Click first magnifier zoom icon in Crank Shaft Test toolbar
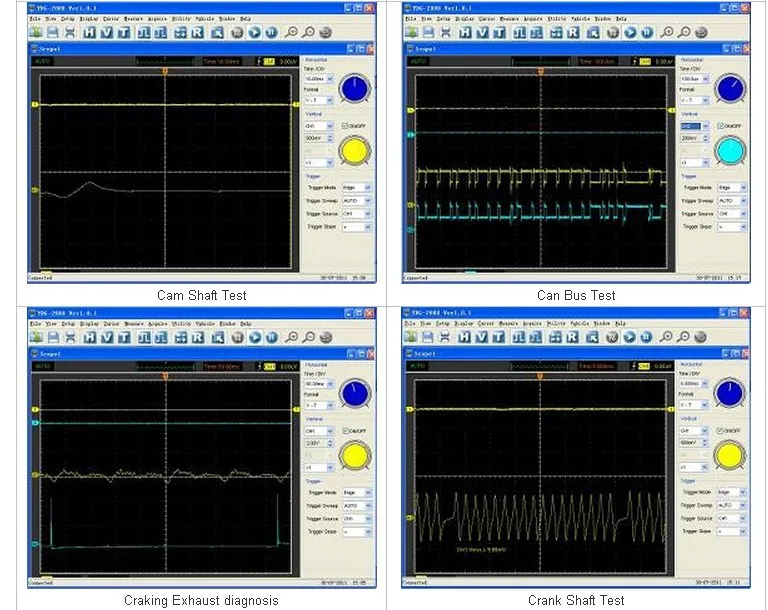This screenshot has height=610, width=768. 666,337
